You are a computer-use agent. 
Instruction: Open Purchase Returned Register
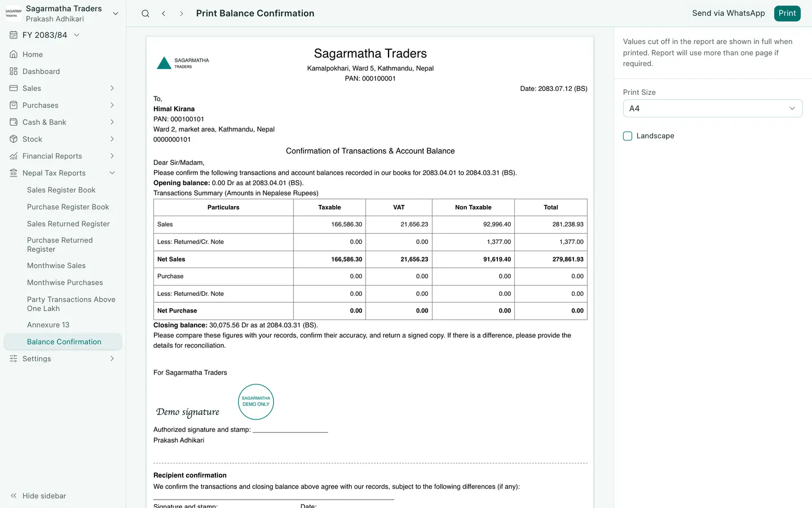click(60, 244)
